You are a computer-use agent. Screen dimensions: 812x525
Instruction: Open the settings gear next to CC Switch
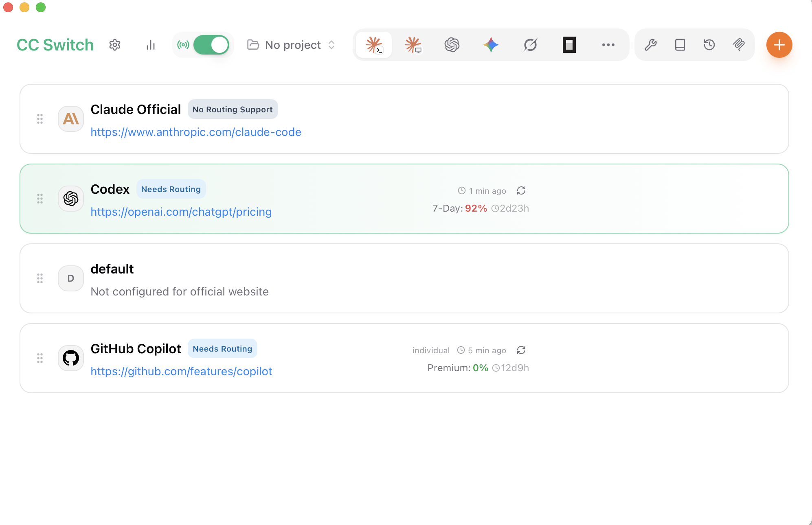[x=115, y=45]
